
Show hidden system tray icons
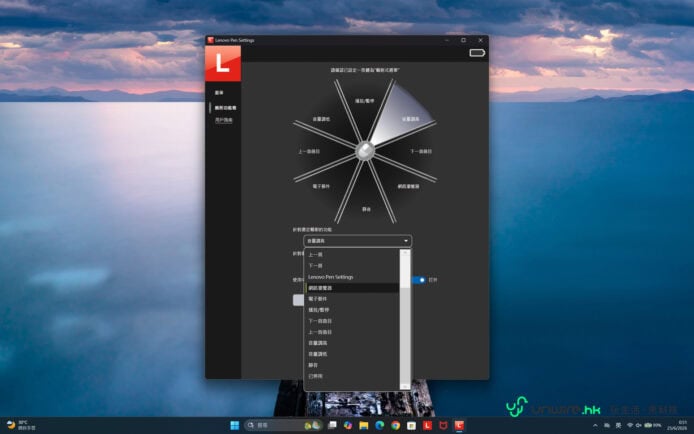click(x=595, y=425)
